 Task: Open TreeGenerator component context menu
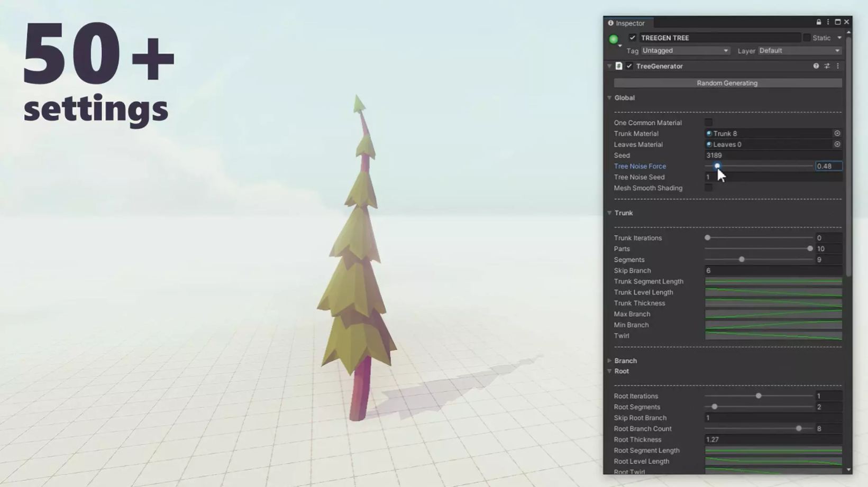click(838, 66)
